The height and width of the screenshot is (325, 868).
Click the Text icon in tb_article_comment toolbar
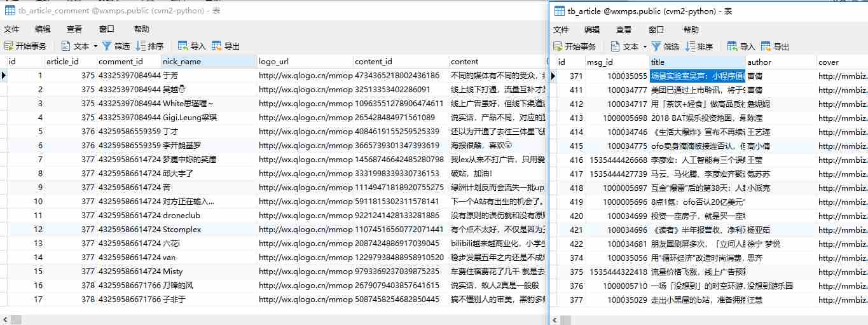[65, 46]
